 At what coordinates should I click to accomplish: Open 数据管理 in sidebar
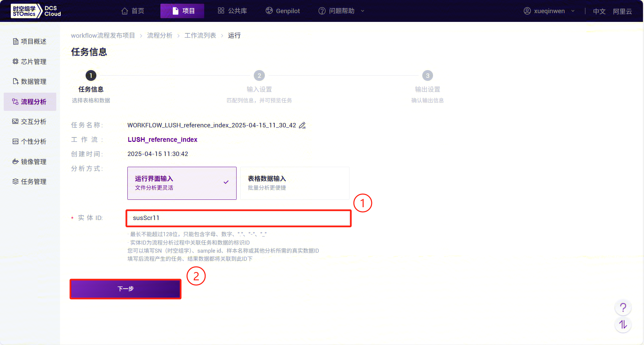coord(30,82)
